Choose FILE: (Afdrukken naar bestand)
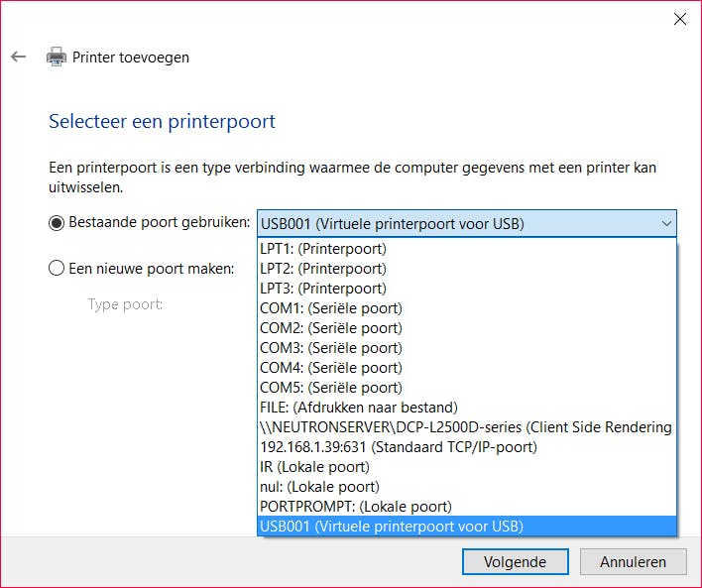The image size is (702, 588). click(x=358, y=408)
